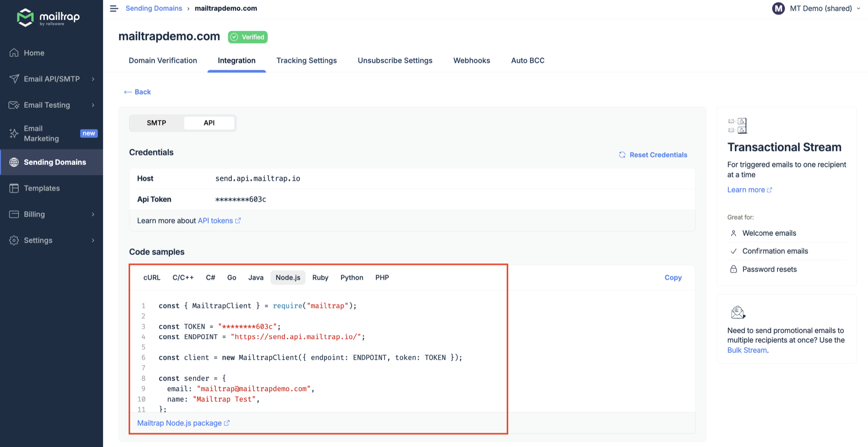868x447 pixels.
Task: Click the Sending Domains globe icon
Action: click(x=14, y=162)
